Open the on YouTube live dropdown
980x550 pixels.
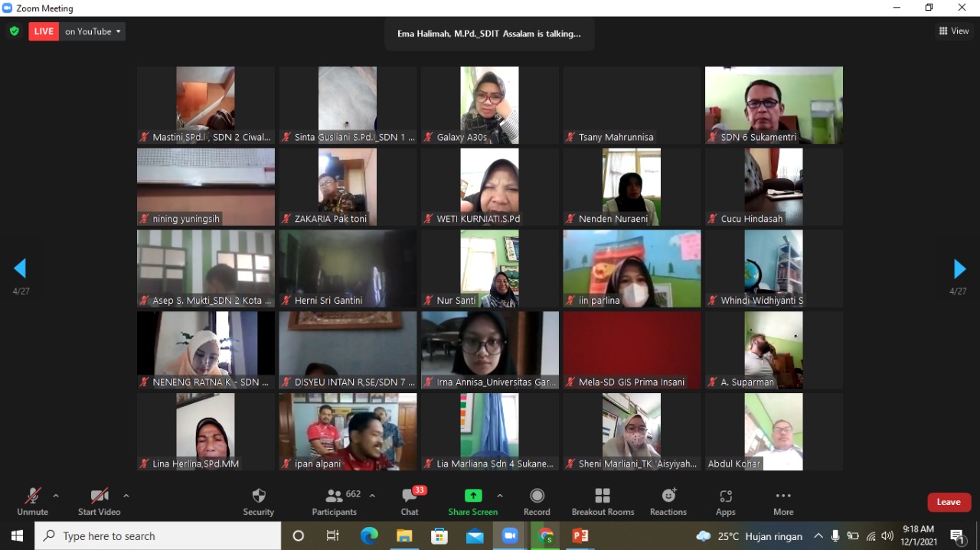pos(93,31)
